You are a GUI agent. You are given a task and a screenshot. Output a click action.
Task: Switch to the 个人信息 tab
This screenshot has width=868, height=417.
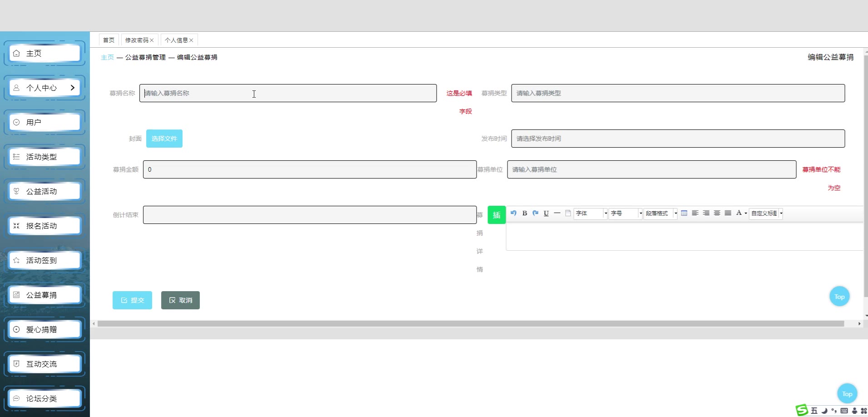point(176,40)
